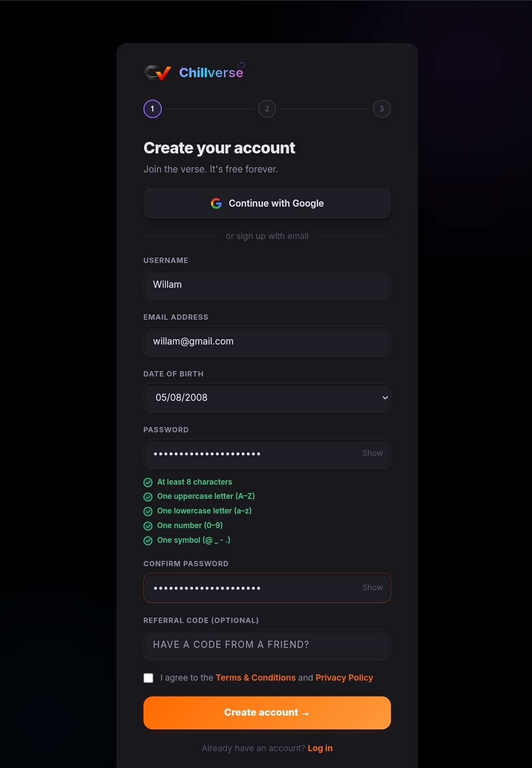Jump to step 3 circle indicator
Viewport: 532px width, 768px height.
[x=382, y=109]
